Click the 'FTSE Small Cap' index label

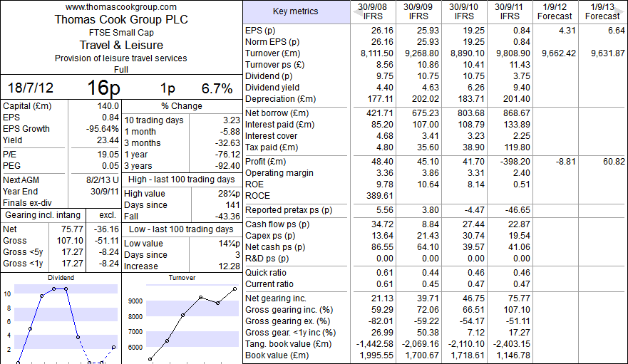click(121, 33)
